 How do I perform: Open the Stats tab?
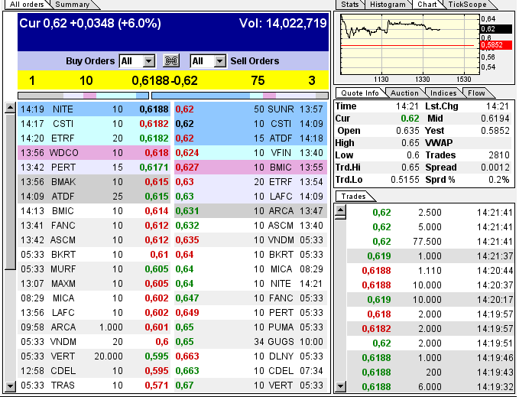tap(350, 5)
